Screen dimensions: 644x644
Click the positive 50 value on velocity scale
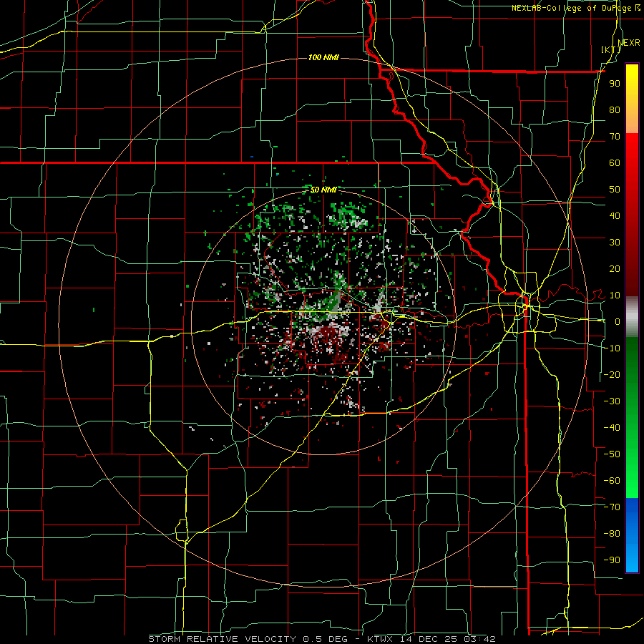point(615,190)
